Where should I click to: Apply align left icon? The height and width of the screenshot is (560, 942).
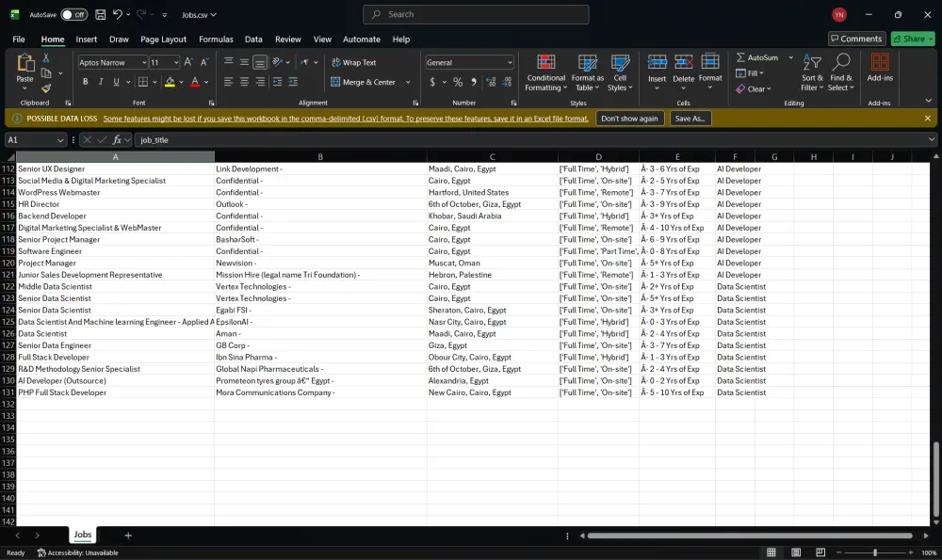pos(228,82)
